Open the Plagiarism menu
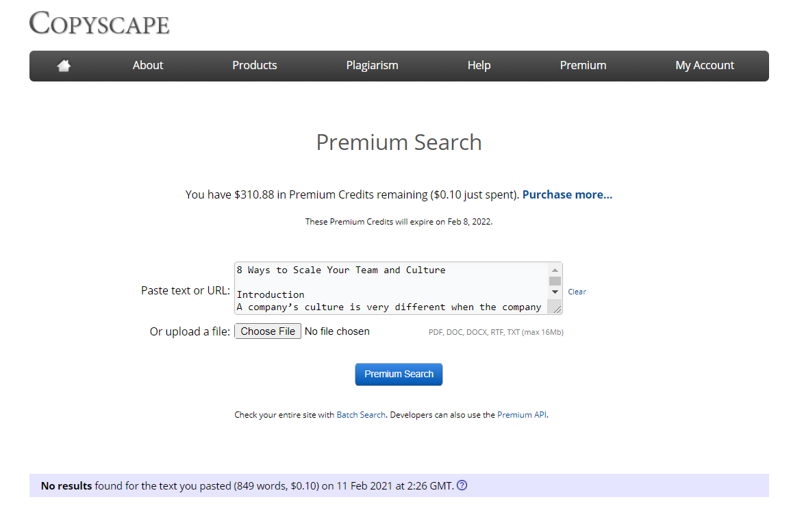791x532 pixels. coord(372,66)
